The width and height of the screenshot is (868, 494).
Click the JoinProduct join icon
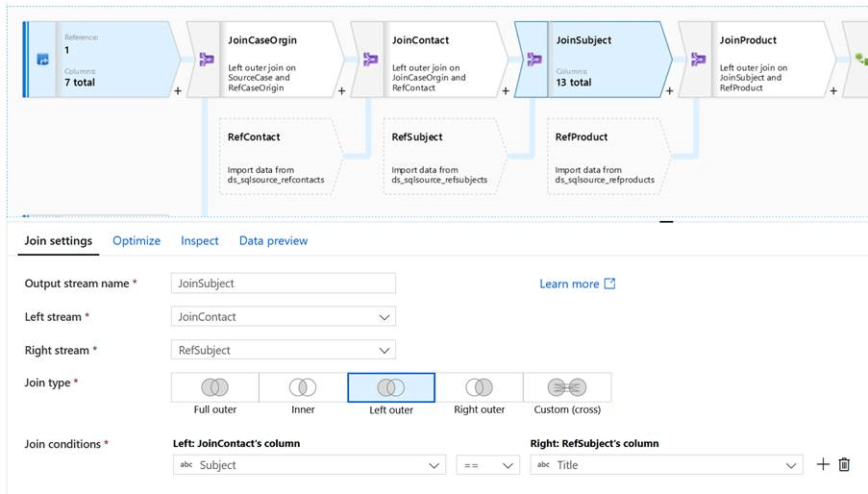[698, 60]
